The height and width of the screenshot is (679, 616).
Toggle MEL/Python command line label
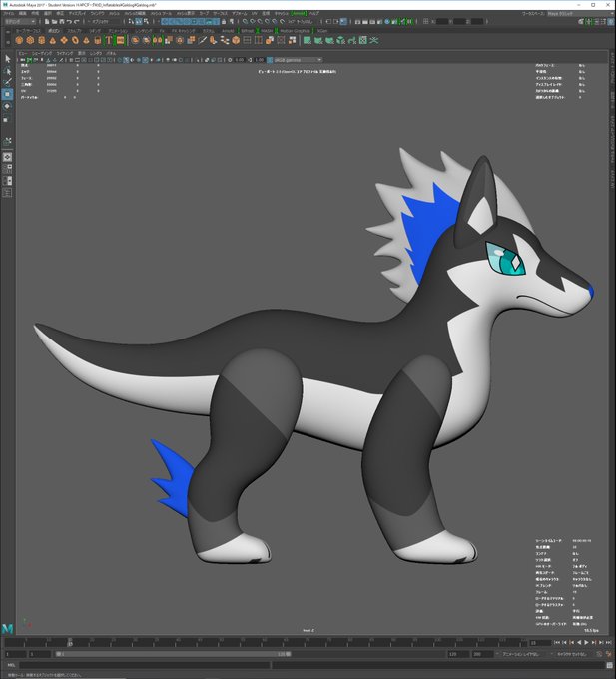pyautogui.click(x=12, y=665)
